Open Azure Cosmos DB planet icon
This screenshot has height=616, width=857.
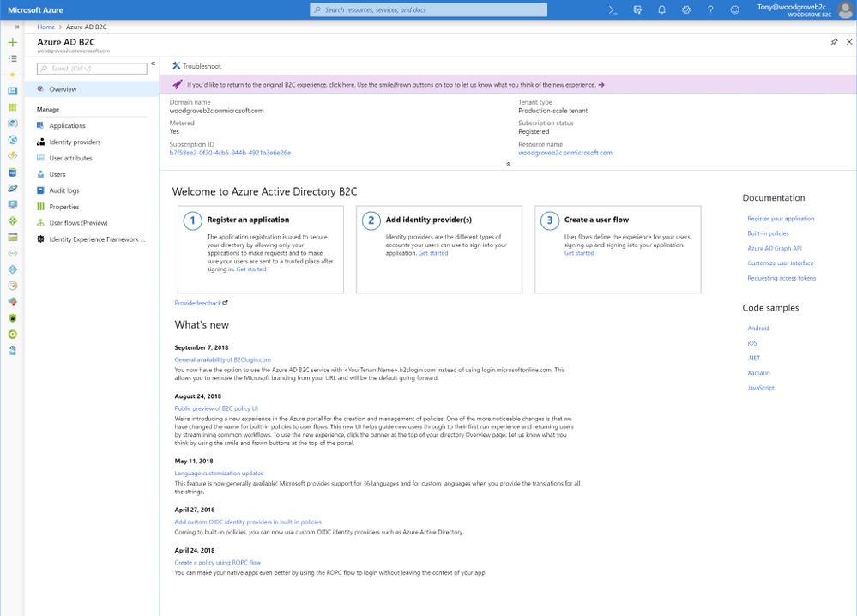click(x=13, y=189)
